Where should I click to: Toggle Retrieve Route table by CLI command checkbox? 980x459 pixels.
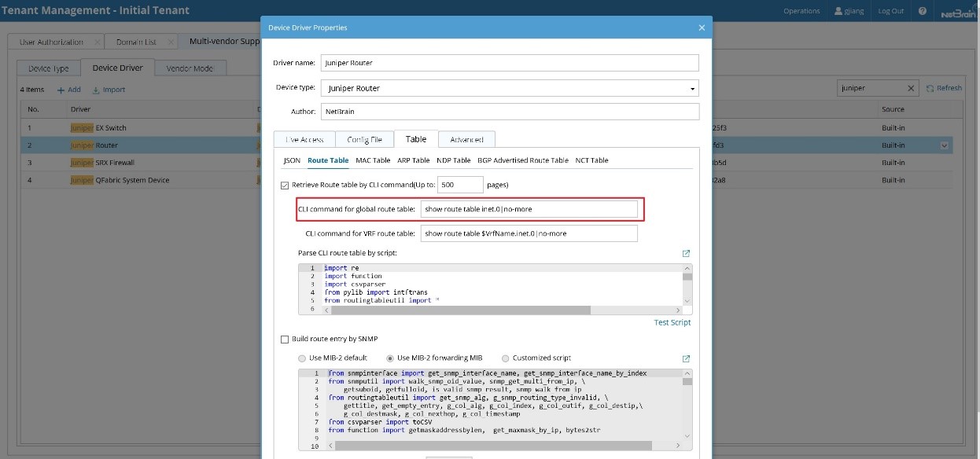(x=285, y=185)
